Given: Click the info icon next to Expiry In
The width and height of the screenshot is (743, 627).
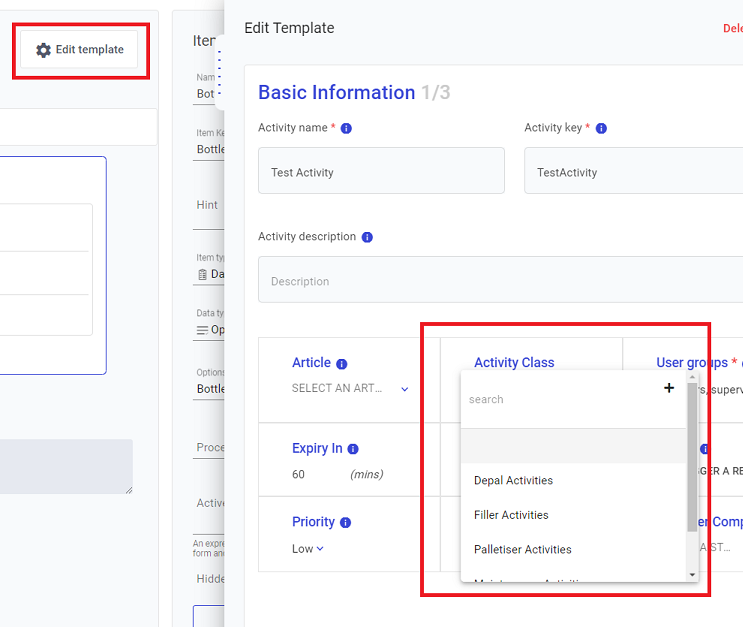Looking at the screenshot, I should [x=353, y=449].
